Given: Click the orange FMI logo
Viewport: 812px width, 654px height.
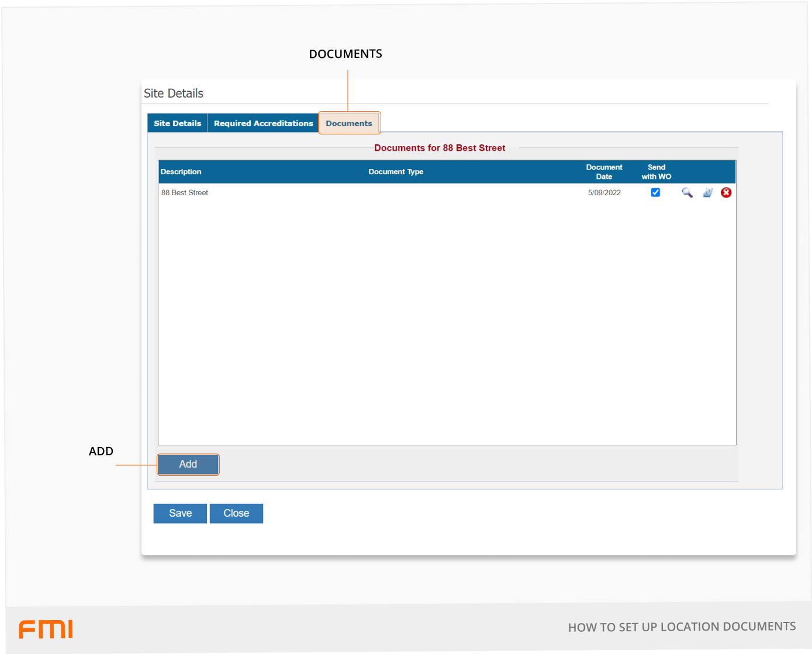Looking at the screenshot, I should [46, 629].
